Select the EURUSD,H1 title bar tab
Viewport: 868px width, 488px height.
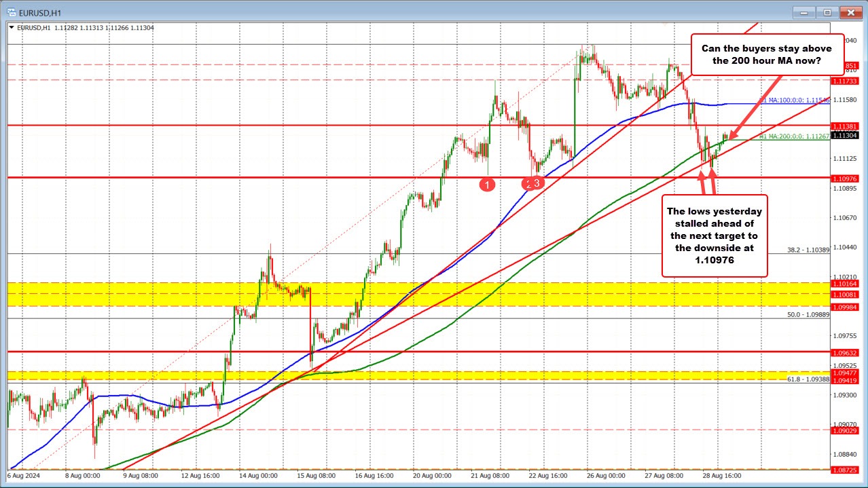(41, 12)
